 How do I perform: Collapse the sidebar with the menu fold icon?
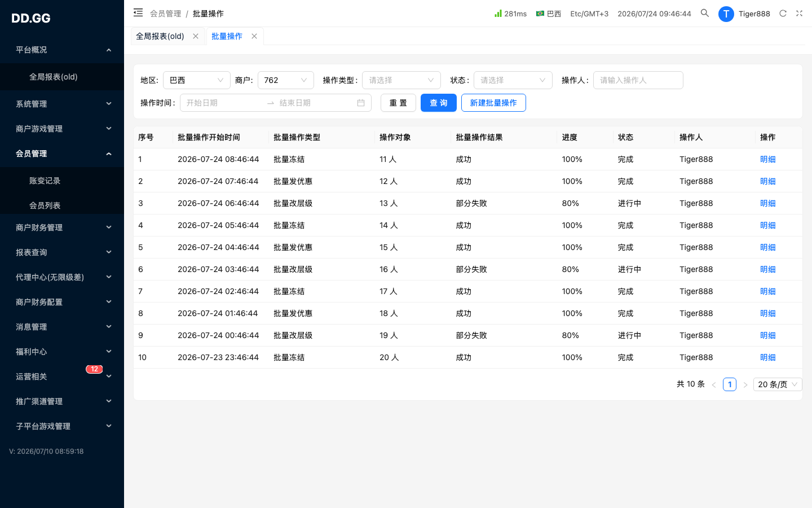138,12
